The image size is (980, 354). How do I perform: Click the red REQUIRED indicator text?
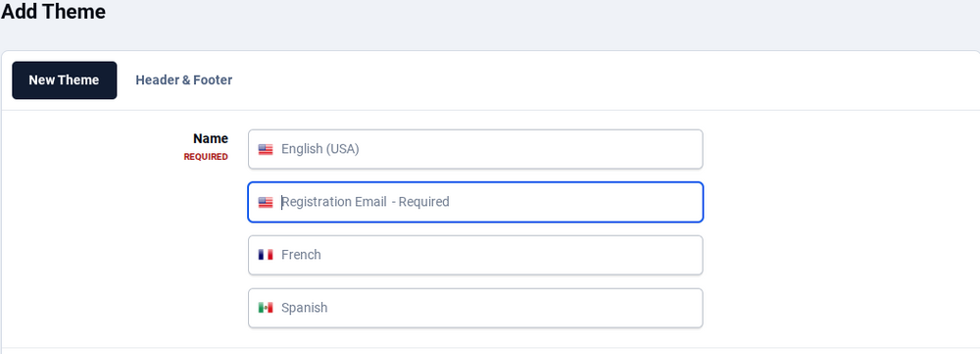click(206, 157)
